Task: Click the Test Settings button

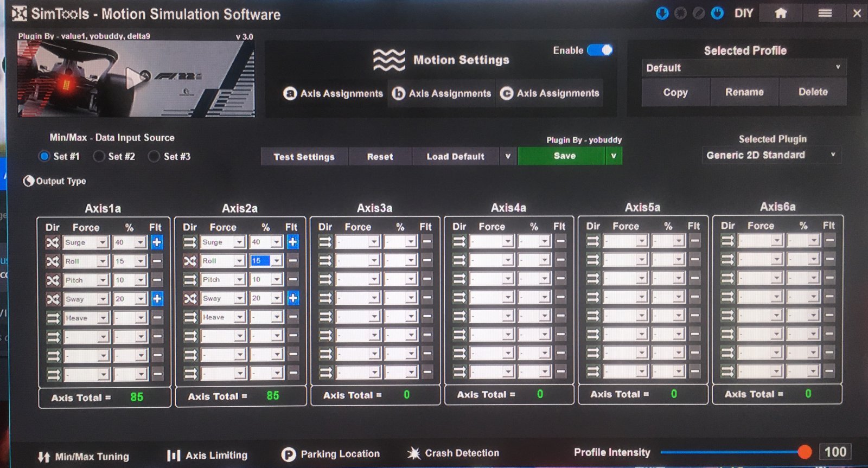Action: pos(304,157)
